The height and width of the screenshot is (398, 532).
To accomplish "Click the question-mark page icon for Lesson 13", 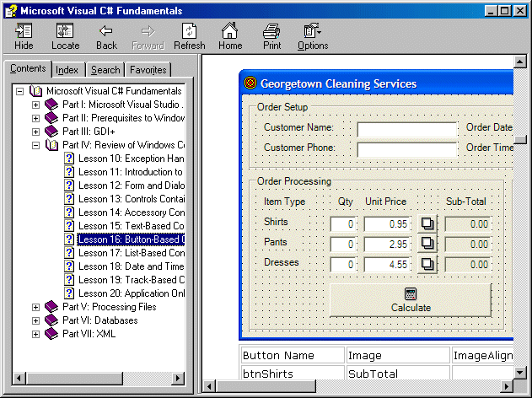I will [69, 199].
